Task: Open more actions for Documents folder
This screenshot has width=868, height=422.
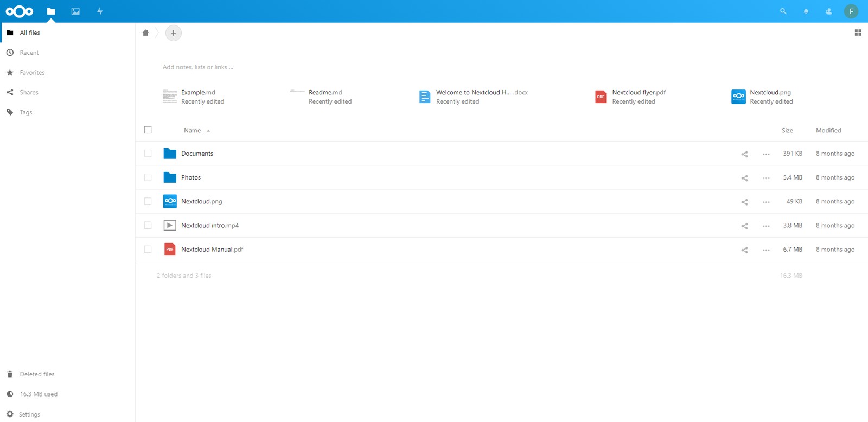Action: click(766, 154)
